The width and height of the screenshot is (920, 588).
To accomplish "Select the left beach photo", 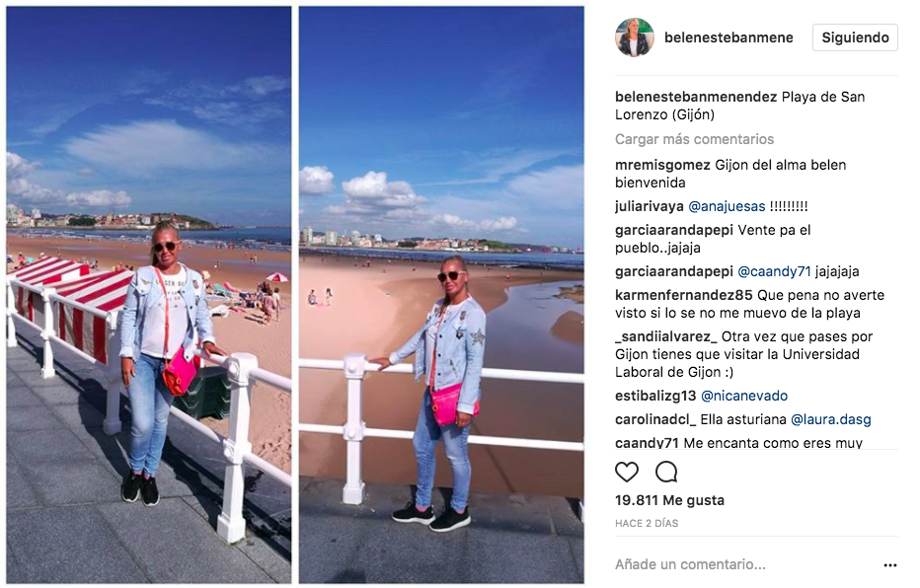I will pyautogui.click(x=148, y=295).
